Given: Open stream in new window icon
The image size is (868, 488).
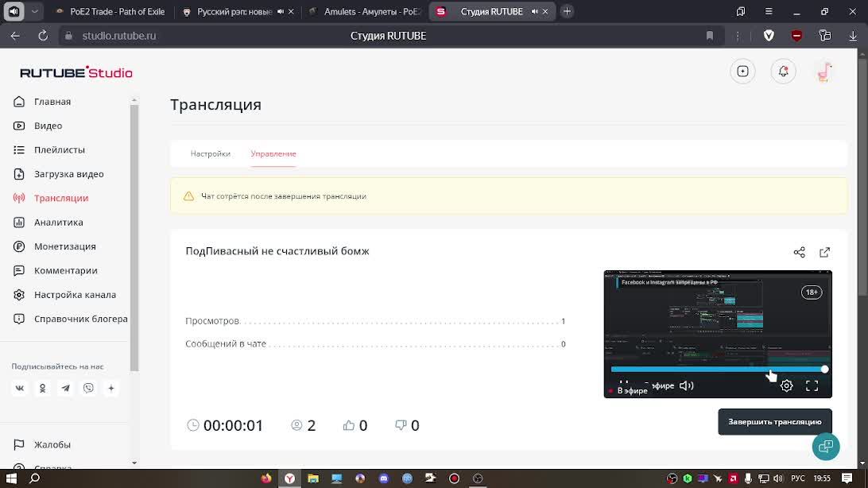Looking at the screenshot, I should [x=825, y=252].
